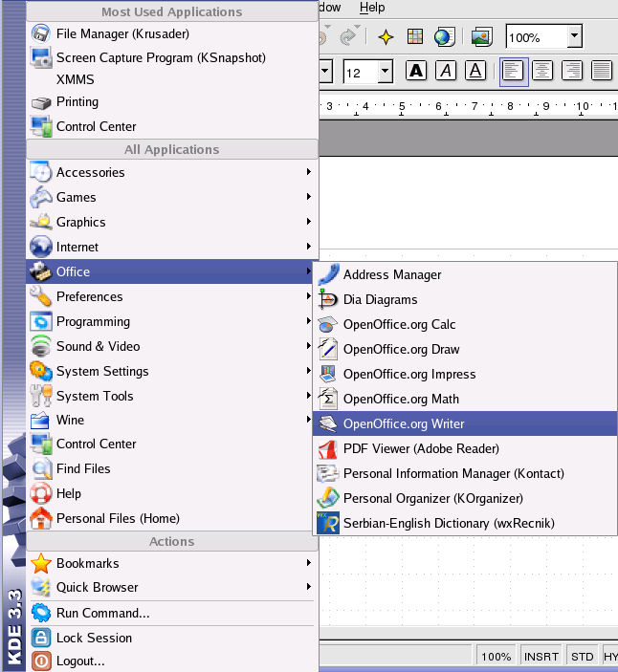The width and height of the screenshot is (618, 672).
Task: Open the font size 12 dropdown
Action: (385, 72)
